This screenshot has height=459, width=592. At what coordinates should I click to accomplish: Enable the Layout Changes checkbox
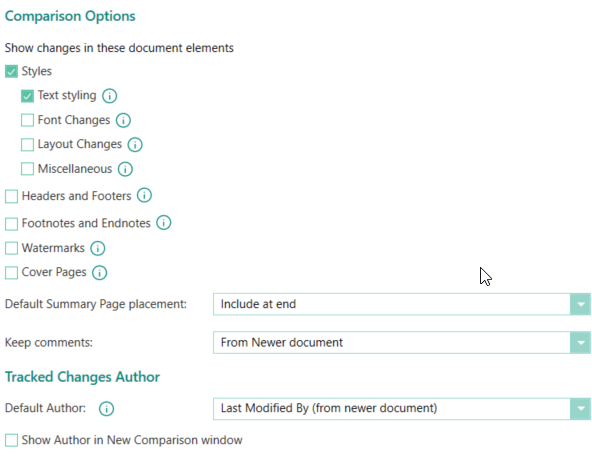[27, 145]
